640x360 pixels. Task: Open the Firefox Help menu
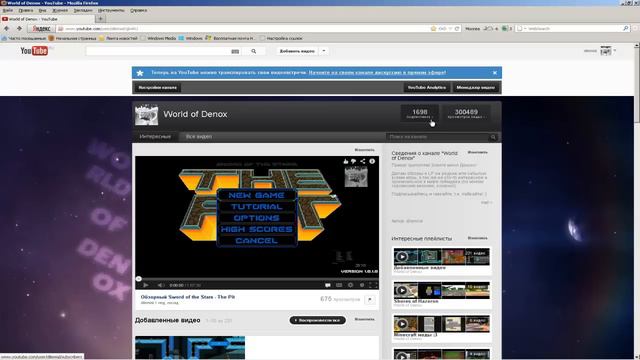click(138, 10)
